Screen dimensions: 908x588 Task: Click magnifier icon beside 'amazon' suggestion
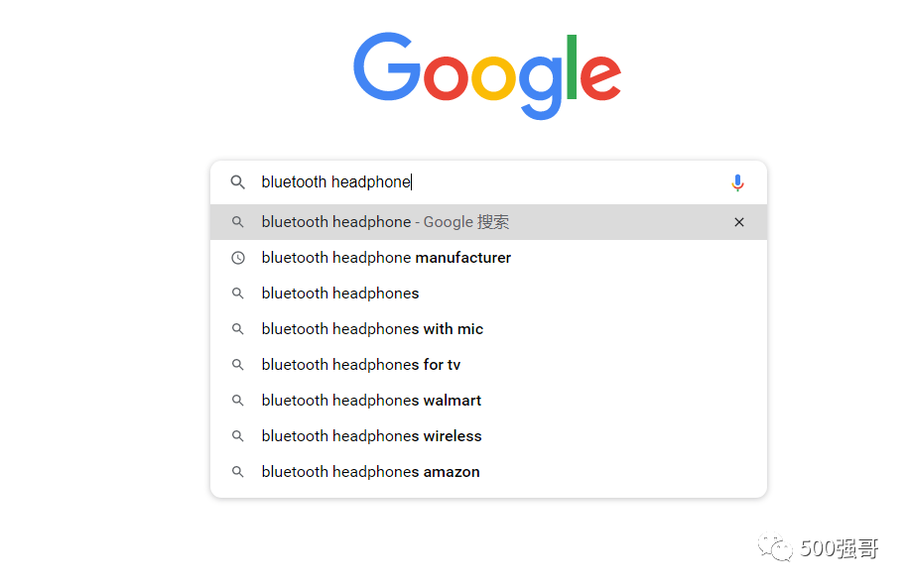click(238, 472)
